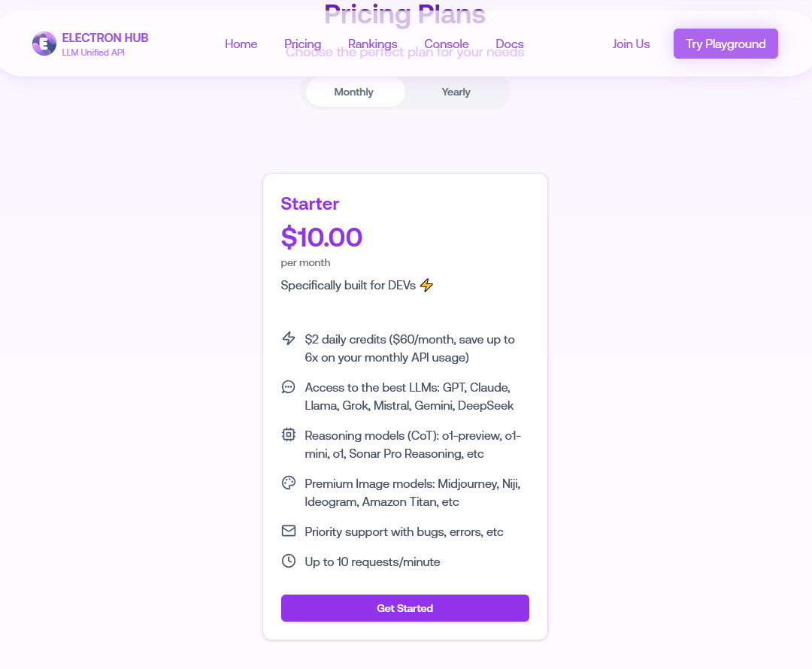
Task: Click the yellow lightning emoji beside DEVs
Action: (426, 286)
